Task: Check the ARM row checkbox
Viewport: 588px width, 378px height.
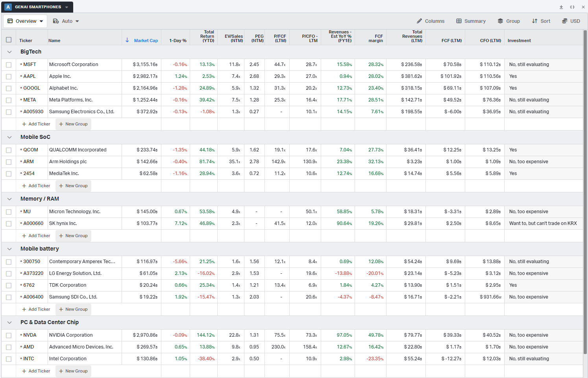Action: tap(9, 162)
